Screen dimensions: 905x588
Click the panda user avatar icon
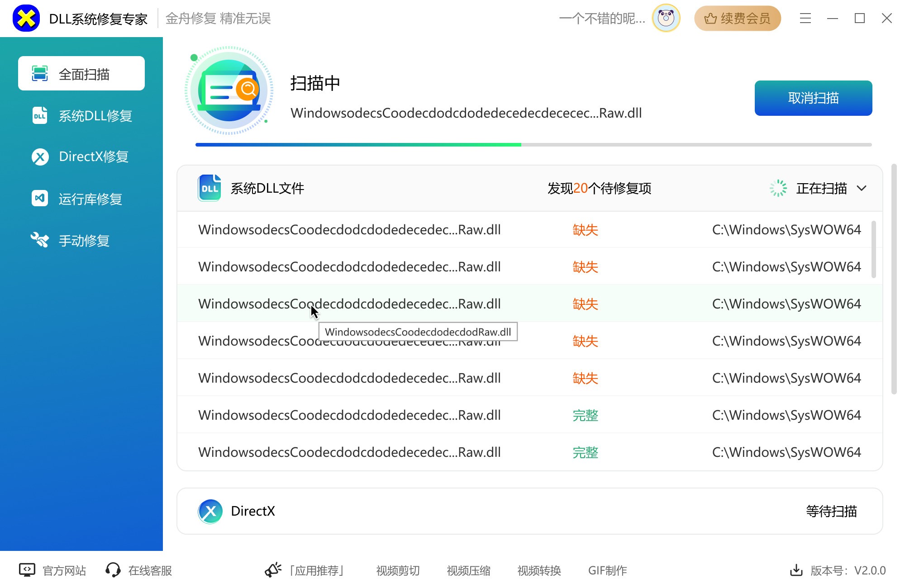(x=666, y=18)
